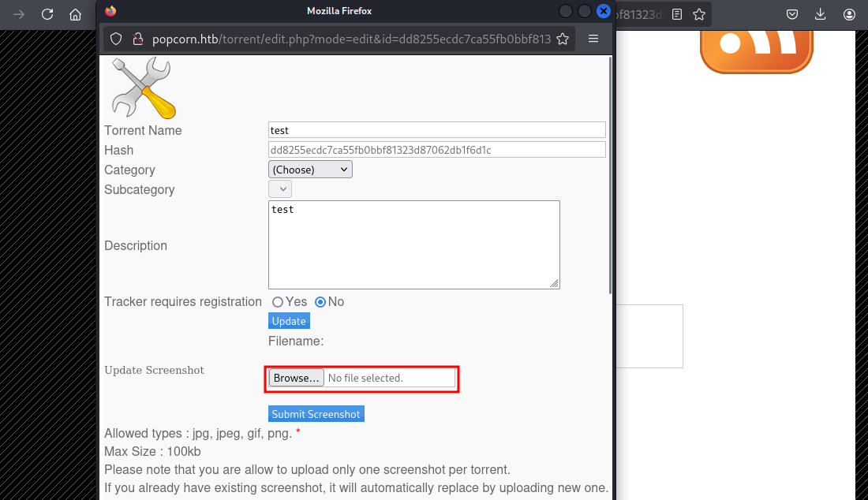Click the Submit Screenshot button

[316, 414]
